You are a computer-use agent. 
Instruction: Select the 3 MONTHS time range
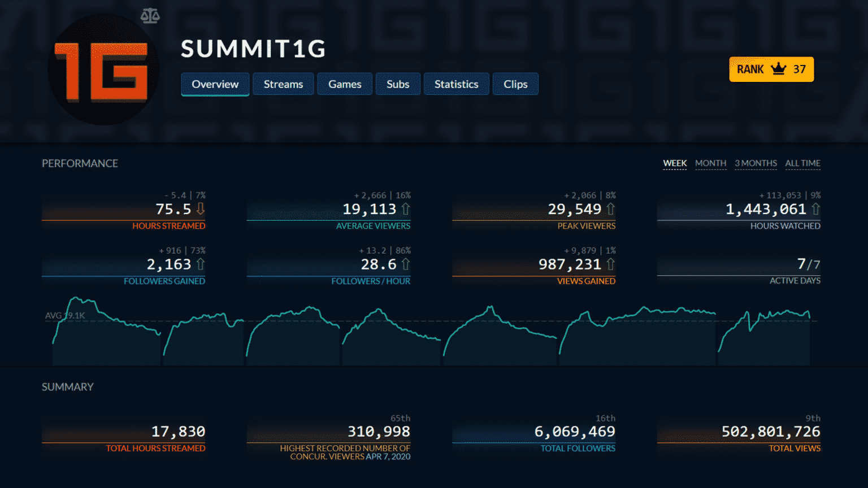756,163
